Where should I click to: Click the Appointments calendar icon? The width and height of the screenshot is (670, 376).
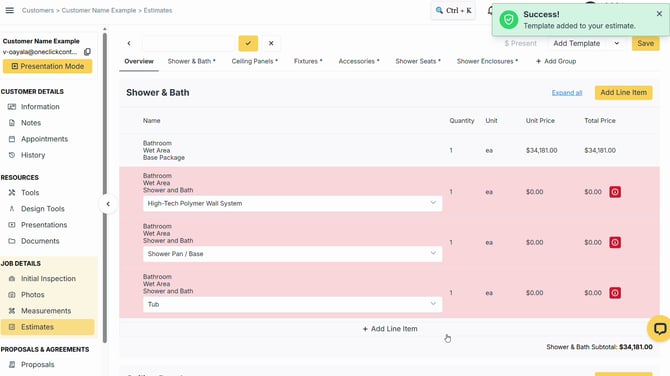12,139
